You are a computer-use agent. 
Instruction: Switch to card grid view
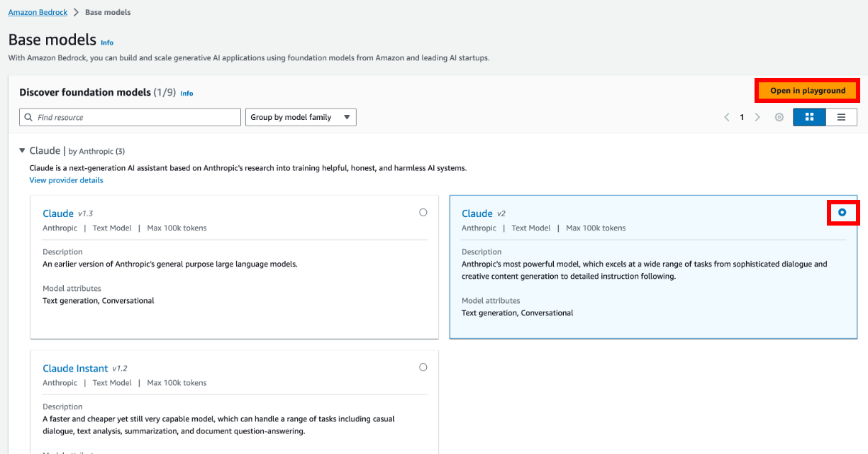click(x=809, y=117)
